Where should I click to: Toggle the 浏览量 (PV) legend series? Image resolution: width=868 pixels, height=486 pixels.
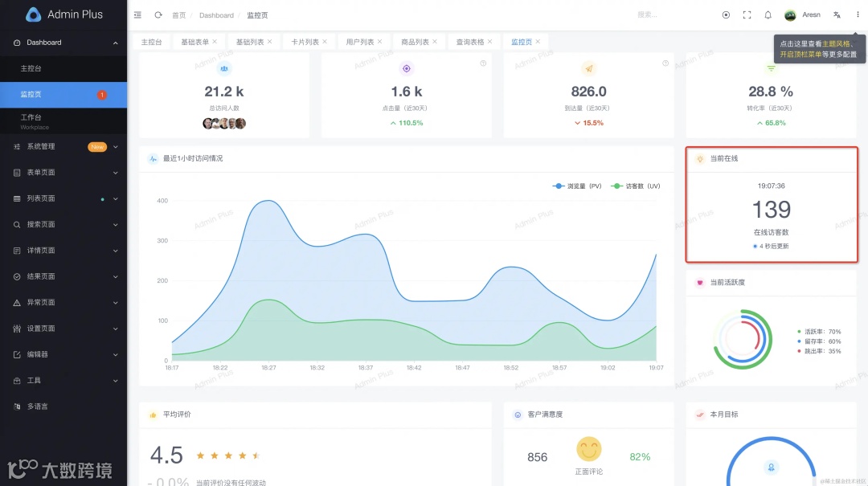coord(577,186)
